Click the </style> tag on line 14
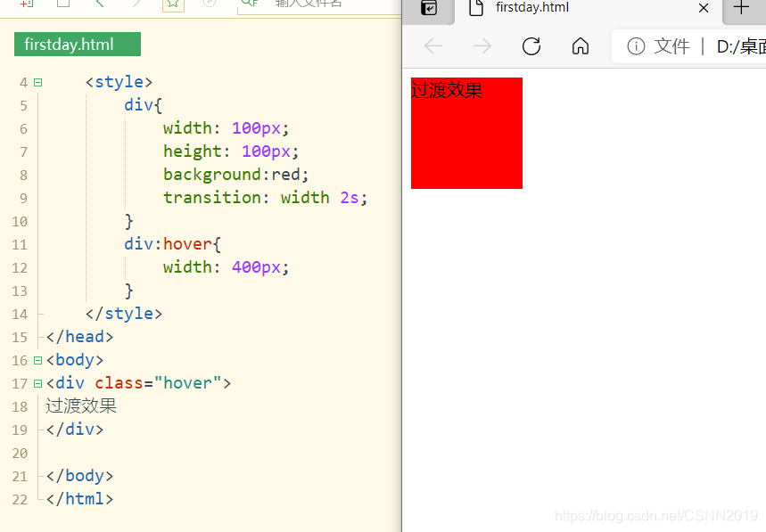 [x=124, y=314]
